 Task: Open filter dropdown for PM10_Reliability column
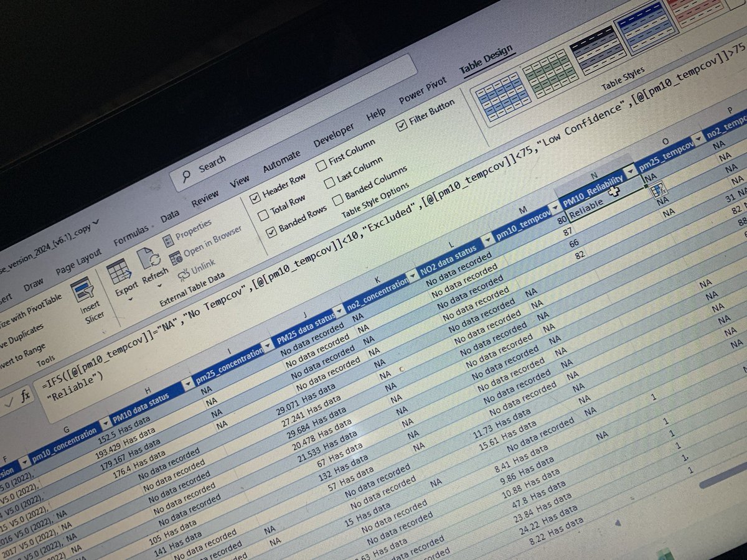point(631,170)
